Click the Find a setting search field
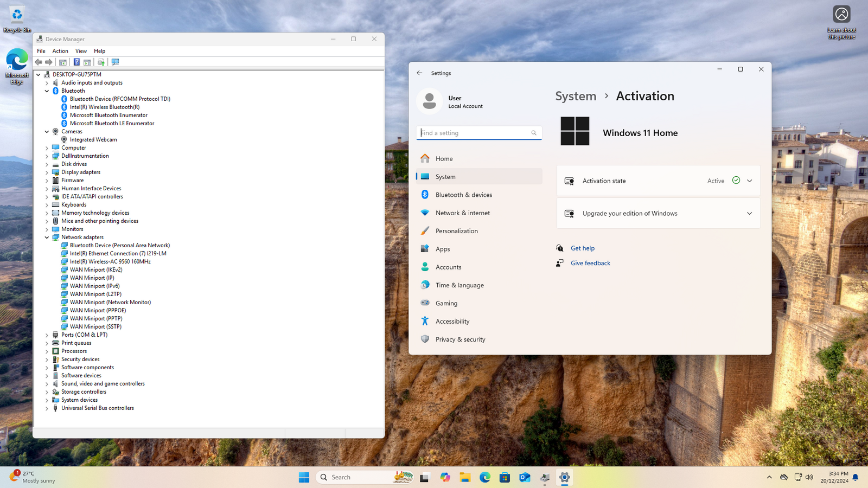The width and height of the screenshot is (868, 488). tap(479, 133)
